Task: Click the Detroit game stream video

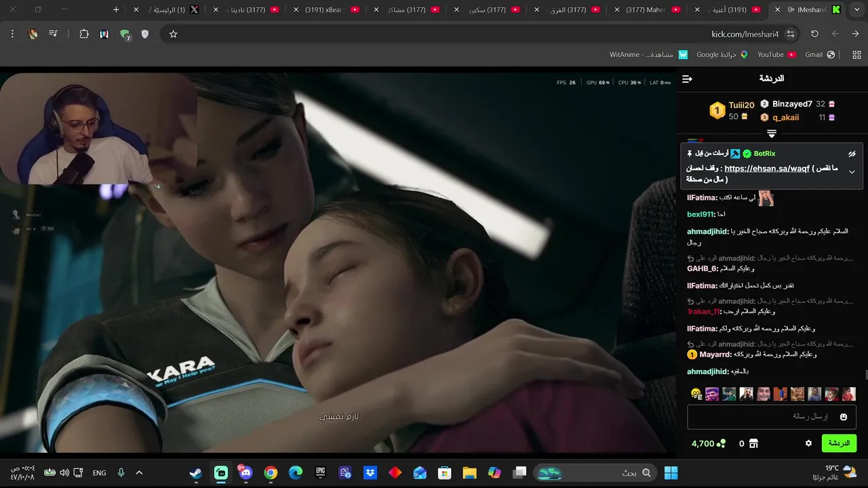Action: coord(338,262)
